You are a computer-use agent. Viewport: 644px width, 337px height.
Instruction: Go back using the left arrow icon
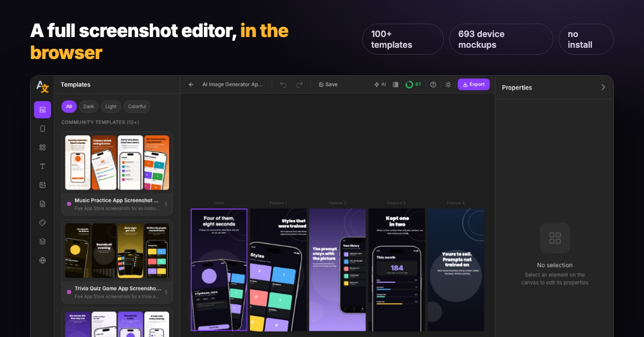(191, 85)
